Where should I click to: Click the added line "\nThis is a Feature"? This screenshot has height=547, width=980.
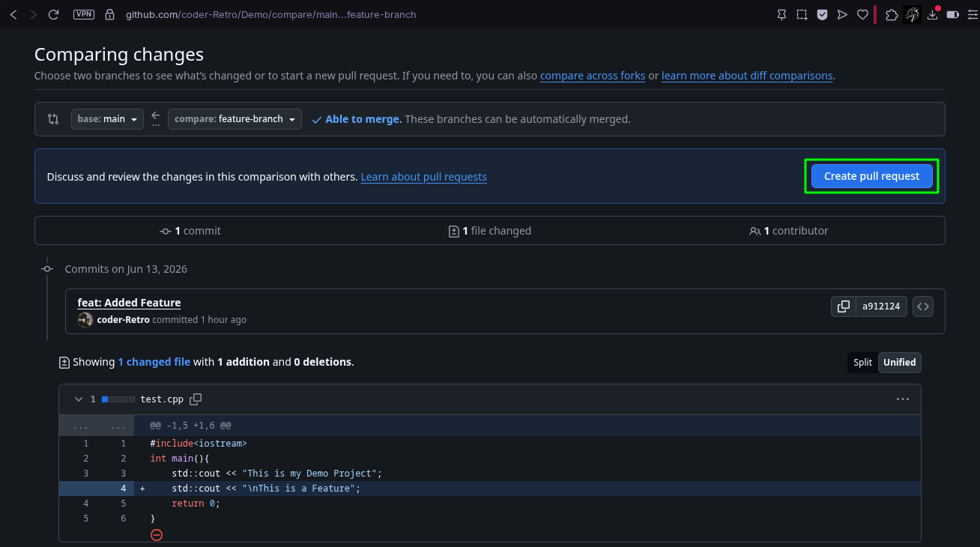click(266, 489)
